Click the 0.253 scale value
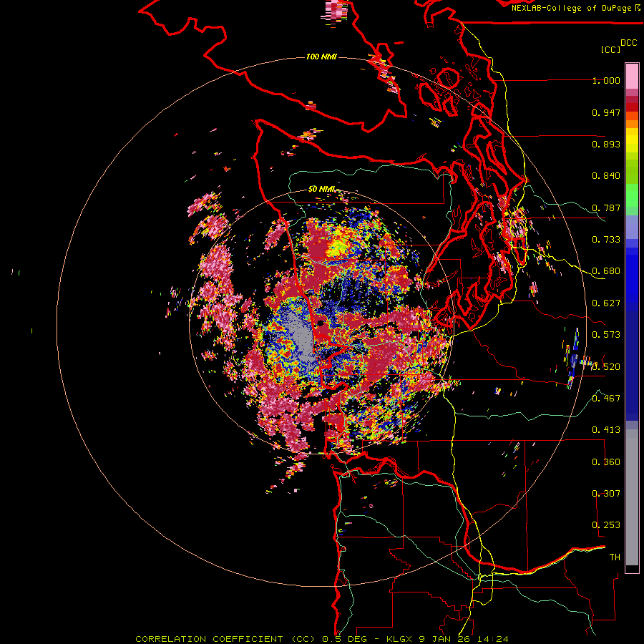644x644 pixels. pos(606,525)
